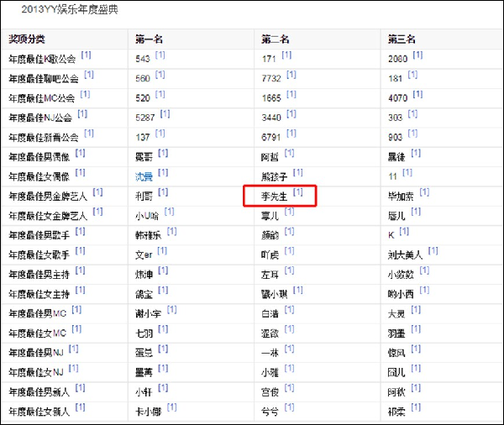
Task: Open the [1] reference beside 543
Action: tap(160, 55)
